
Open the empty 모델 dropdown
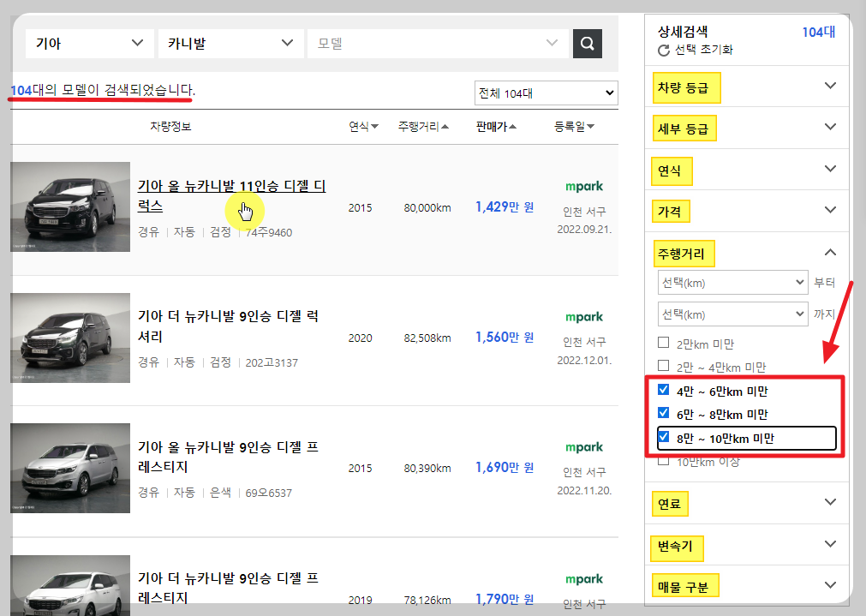438,44
